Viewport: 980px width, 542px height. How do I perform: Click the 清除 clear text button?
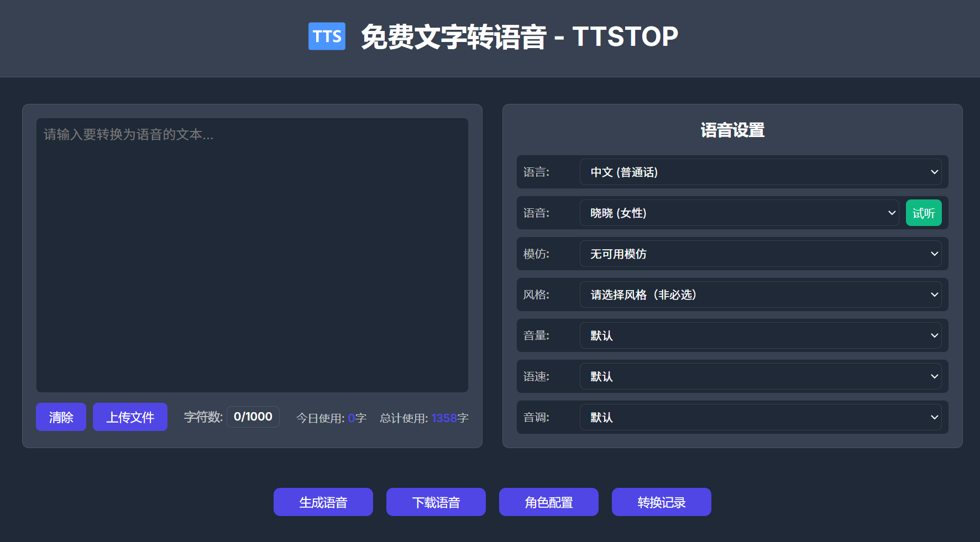click(x=61, y=417)
